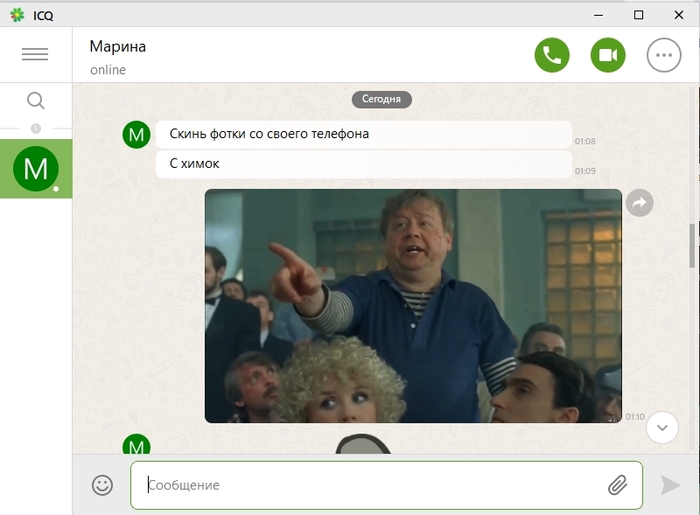The image size is (700, 515).
Task: Click the Сообщение message input field
Action: 370,485
